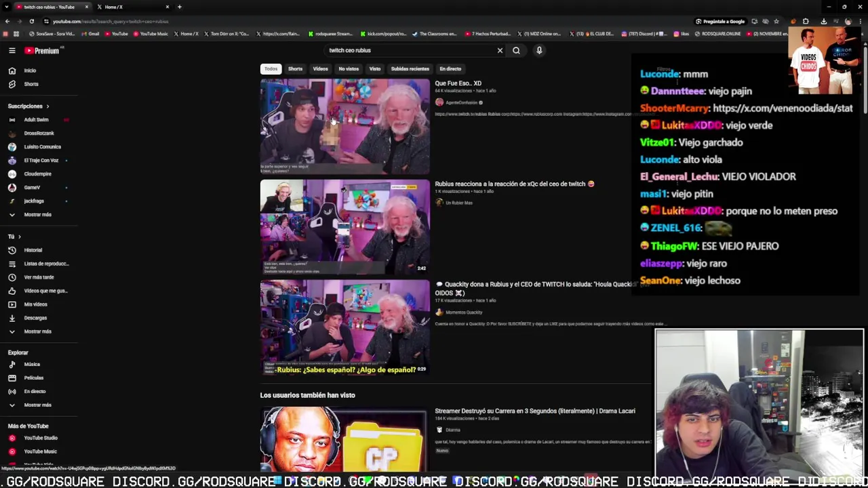The image size is (868, 488).
Task: Open the AgenteConfusion channel link
Action: click(461, 102)
